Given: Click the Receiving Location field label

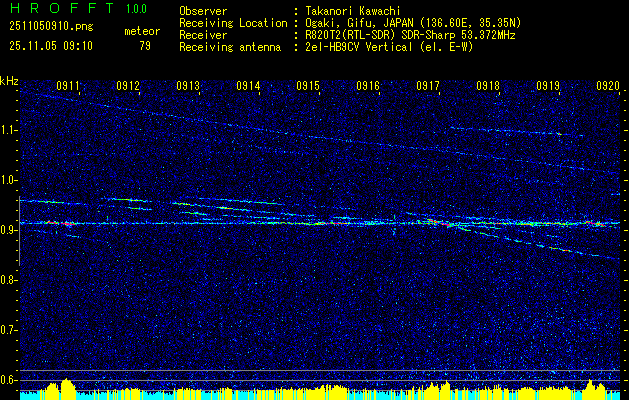Looking at the screenshot, I should coord(233,23).
